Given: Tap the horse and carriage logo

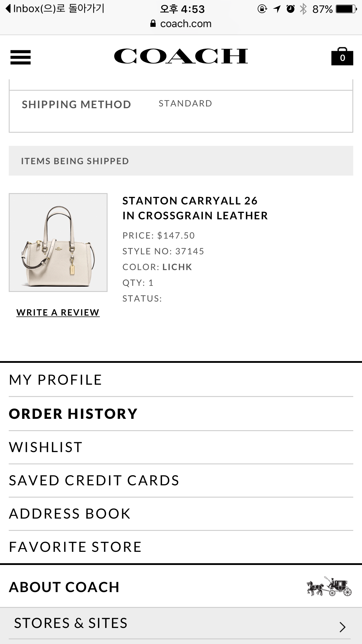Looking at the screenshot, I should [329, 586].
